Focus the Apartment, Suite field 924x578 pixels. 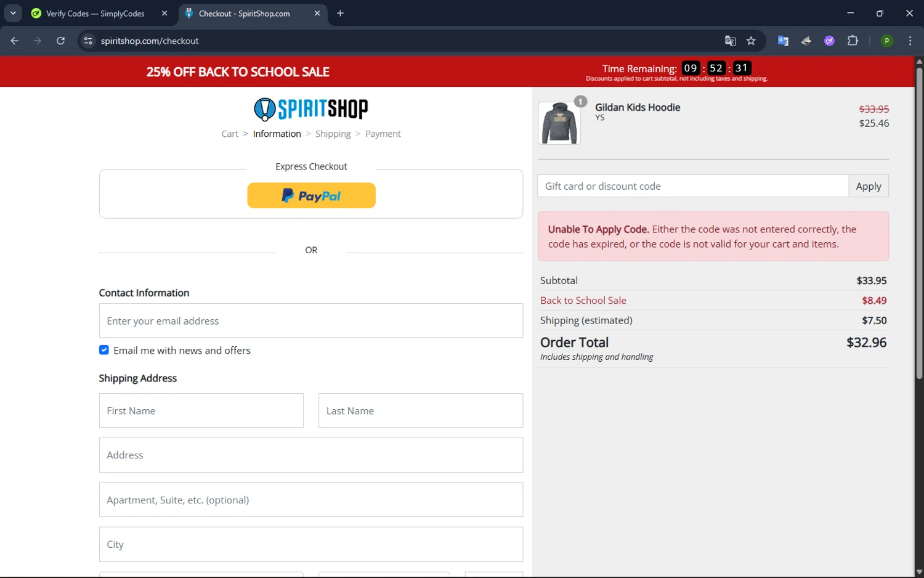[x=311, y=500]
